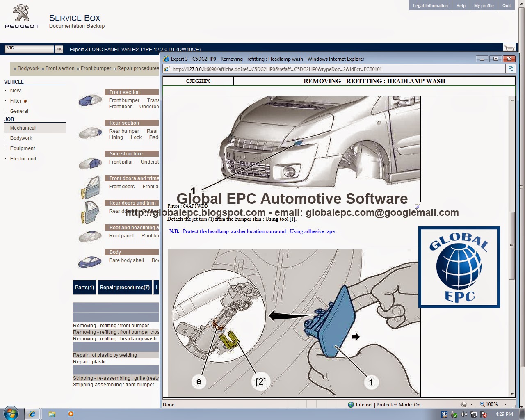Viewport: 525px width, 420px height.
Task: Click the Internet zone globe in the status bar
Action: (351, 404)
